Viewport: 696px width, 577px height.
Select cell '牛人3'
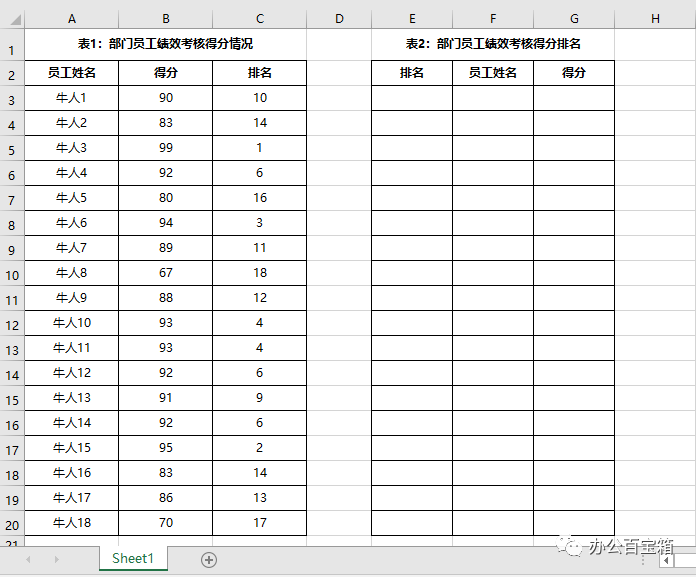tap(72, 148)
